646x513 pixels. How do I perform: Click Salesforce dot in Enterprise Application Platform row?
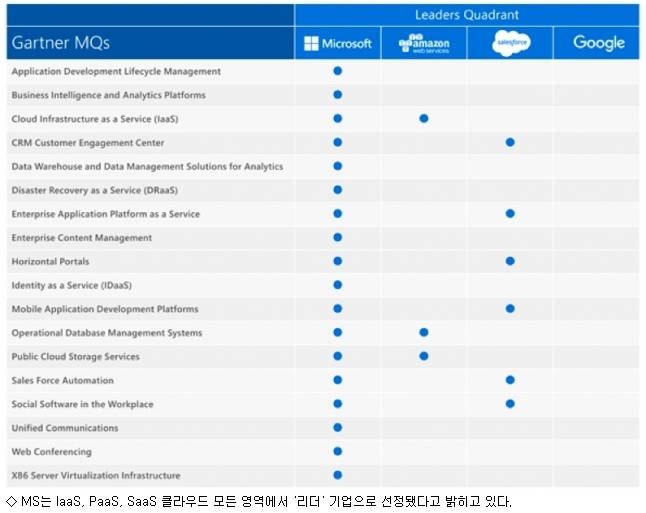coord(510,213)
